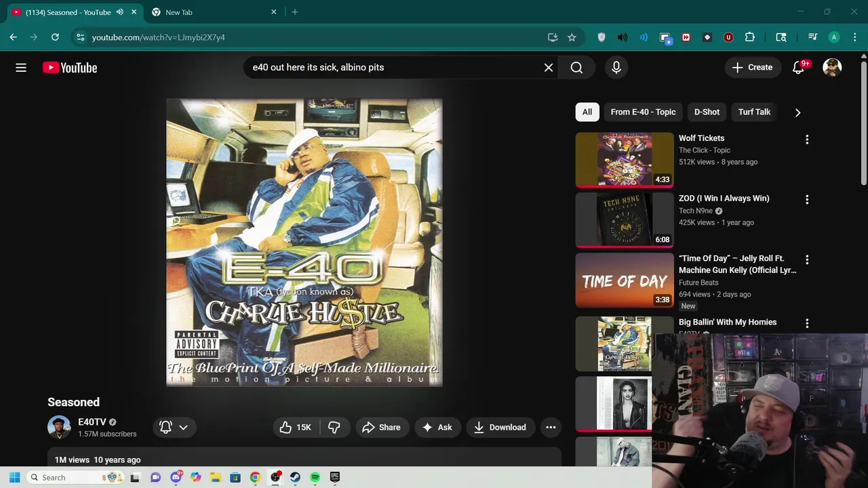
Task: Select From E-40 - Topic chip
Action: coord(643,112)
